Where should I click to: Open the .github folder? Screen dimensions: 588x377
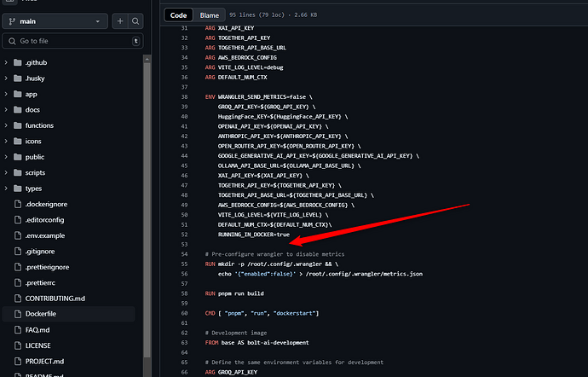(36, 63)
